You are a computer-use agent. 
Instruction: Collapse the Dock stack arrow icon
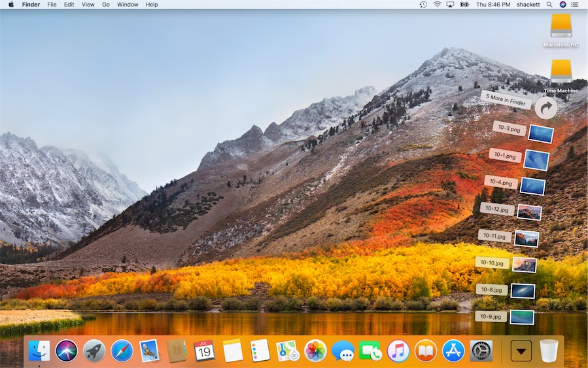point(521,351)
